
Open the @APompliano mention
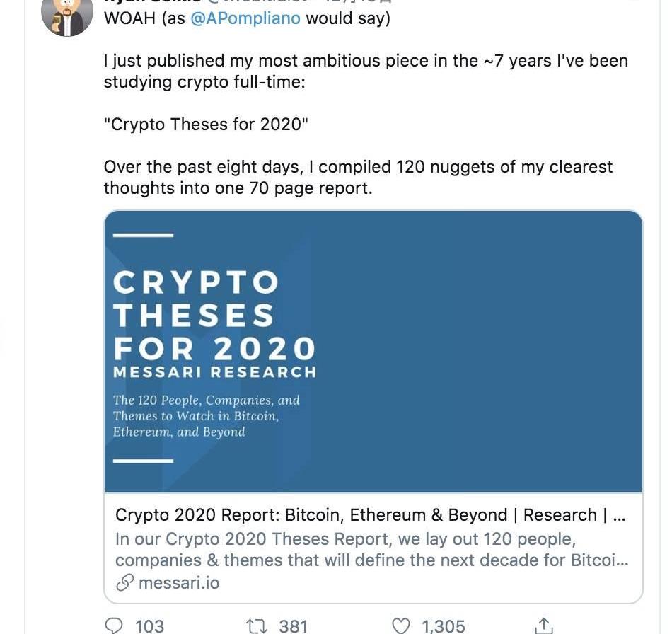245,18
